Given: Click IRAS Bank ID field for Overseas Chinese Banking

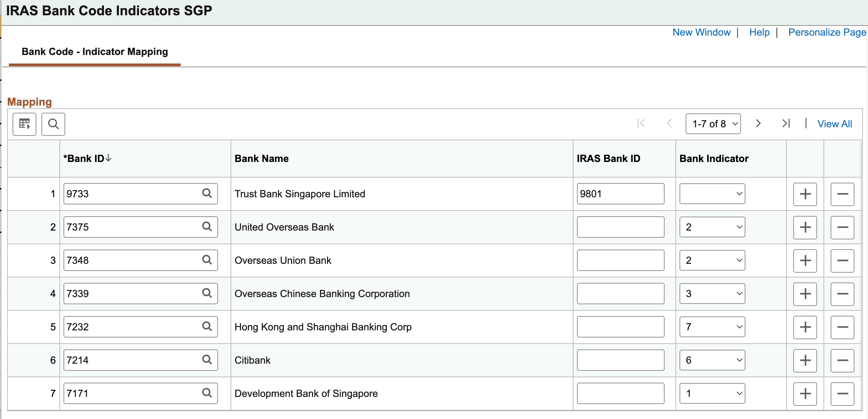Looking at the screenshot, I should pyautogui.click(x=620, y=294).
